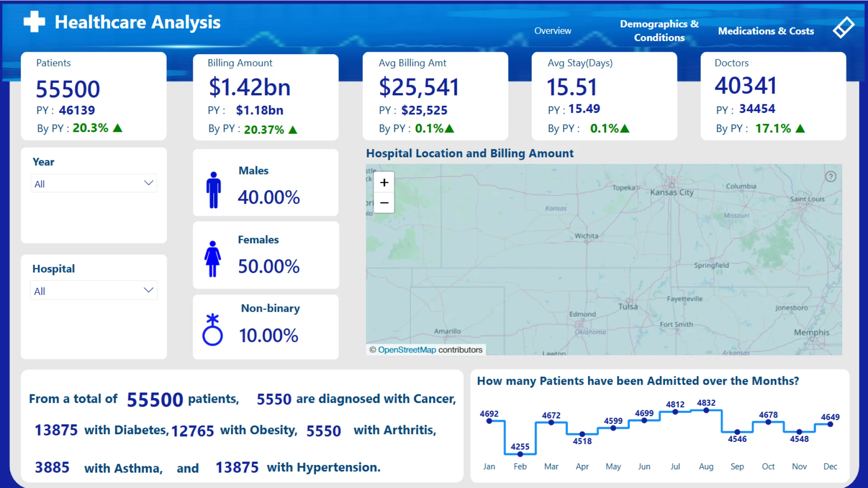Screen dimensions: 868x488
Task: Click Kansas City on the map
Action: tap(672, 192)
